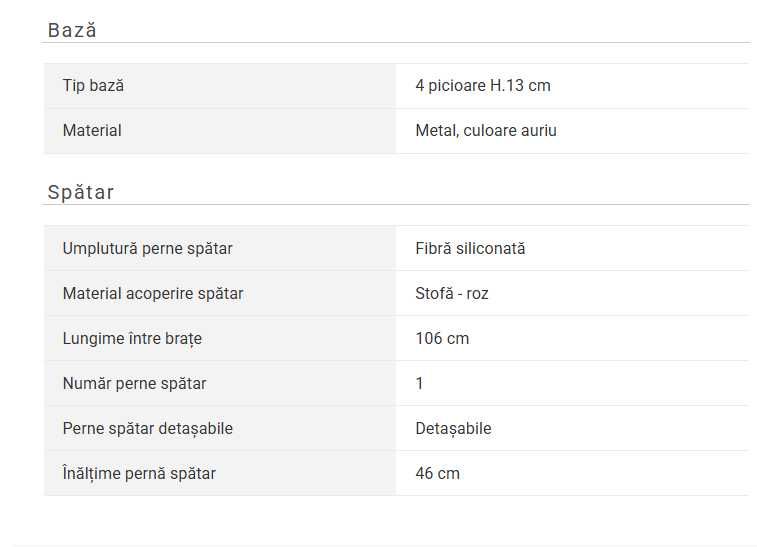Click the Număr perne spătar label
The image size is (757, 547).
[x=134, y=383]
